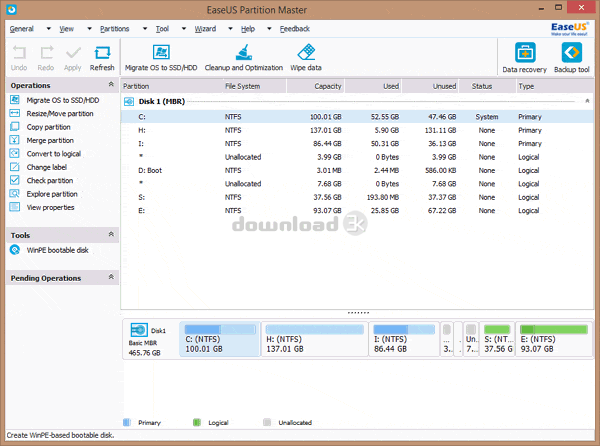Collapse the Operations panel section
The width and height of the screenshot is (600, 446).
point(111,86)
